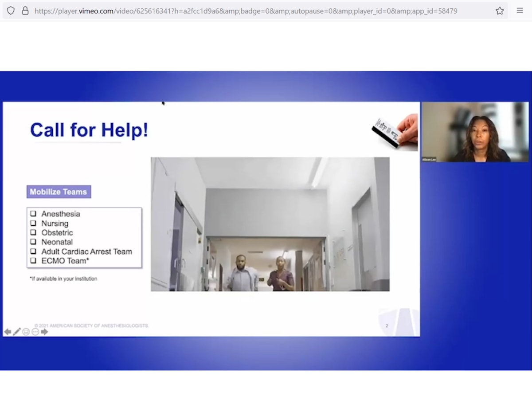Click the padlock site security icon
This screenshot has width=532, height=420.
25,11
